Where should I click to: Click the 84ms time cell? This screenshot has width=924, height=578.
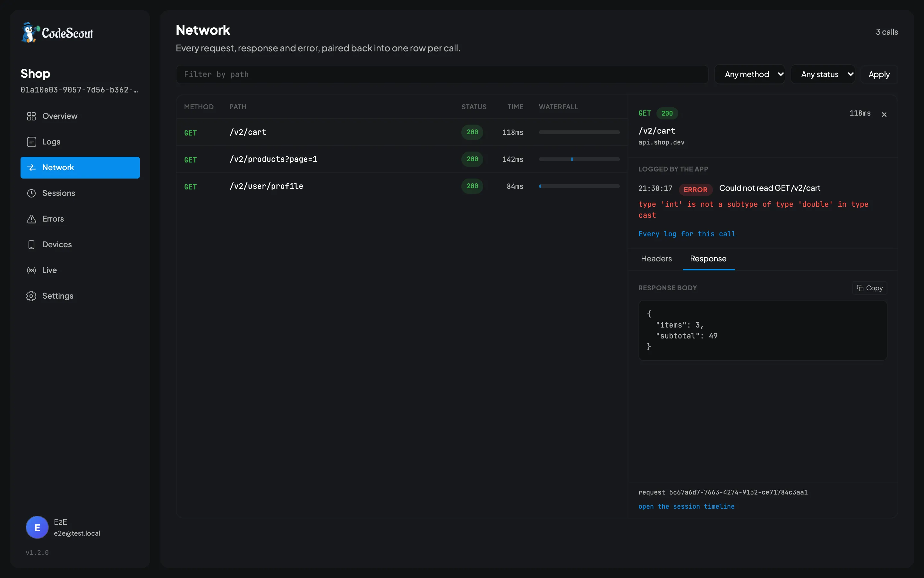(515, 186)
